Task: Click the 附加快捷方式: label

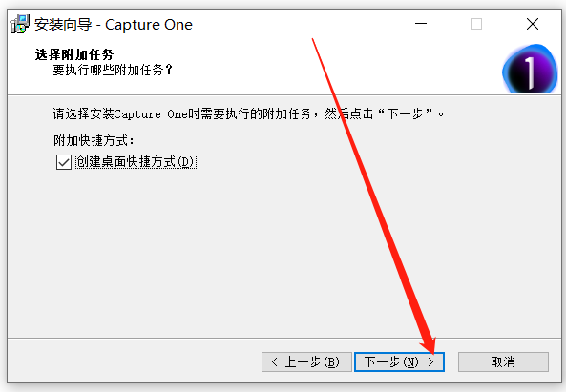Action: tap(94, 140)
